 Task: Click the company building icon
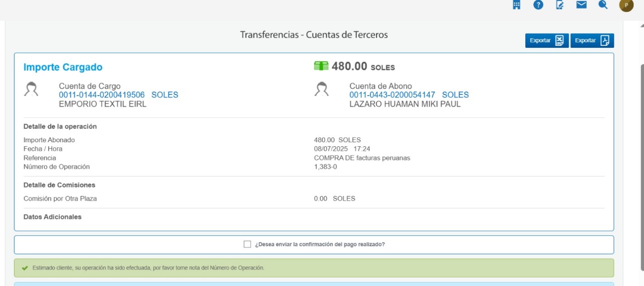(x=516, y=5)
